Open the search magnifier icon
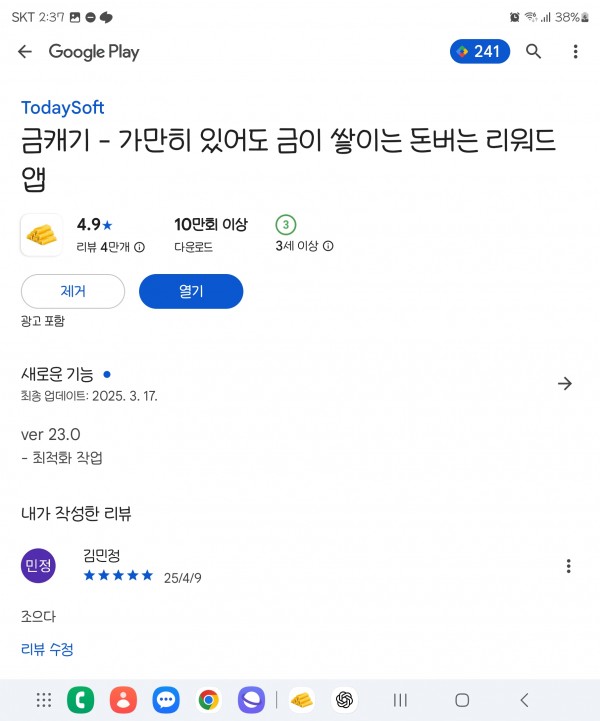Screen dimensions: 600x721 [533, 51]
